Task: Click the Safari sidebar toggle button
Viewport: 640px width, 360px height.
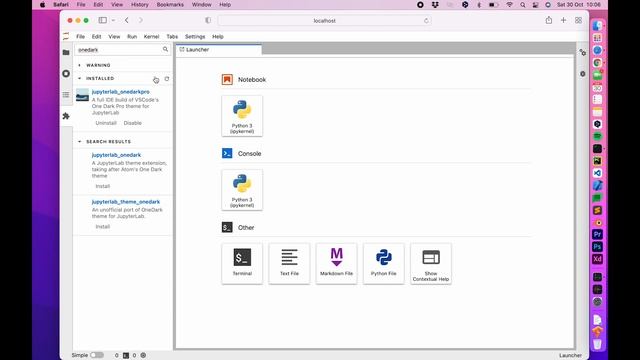Action: point(102,20)
